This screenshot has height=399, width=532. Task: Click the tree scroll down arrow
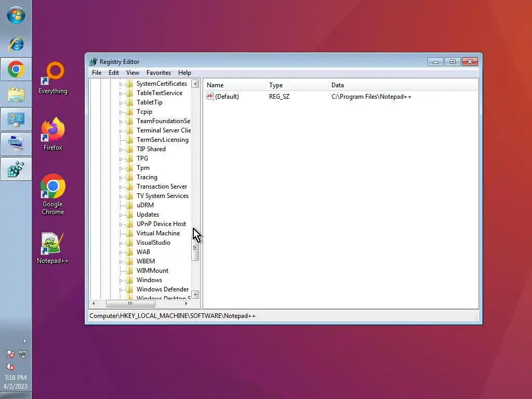(x=195, y=295)
